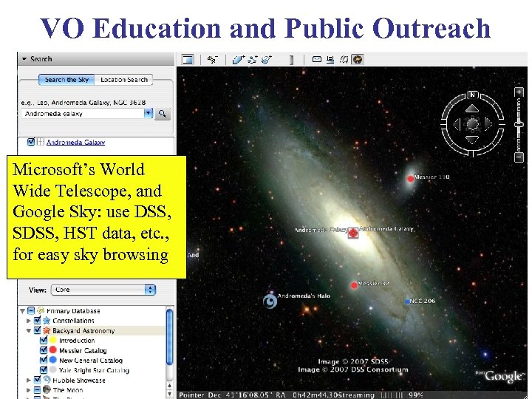Click the Andromeda Galaxy red center marker
The width and height of the screenshot is (532, 399).
click(x=353, y=233)
